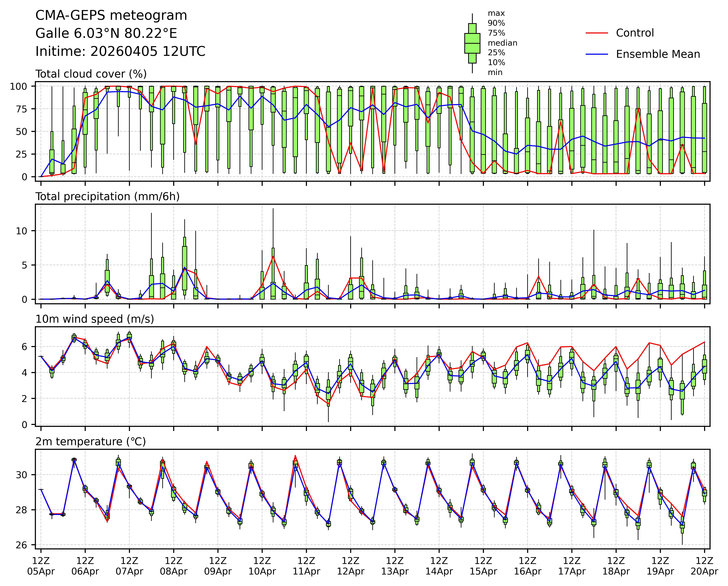Click the 'Total cloud cover (%)' panel title
Screen dimensions: 728x586
(91, 74)
